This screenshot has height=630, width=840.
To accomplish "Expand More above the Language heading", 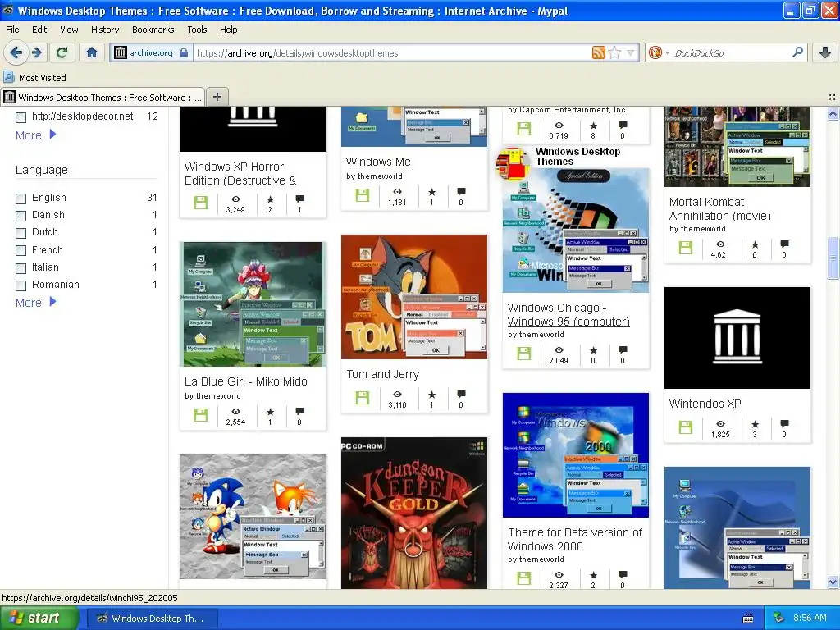I will 36,135.
